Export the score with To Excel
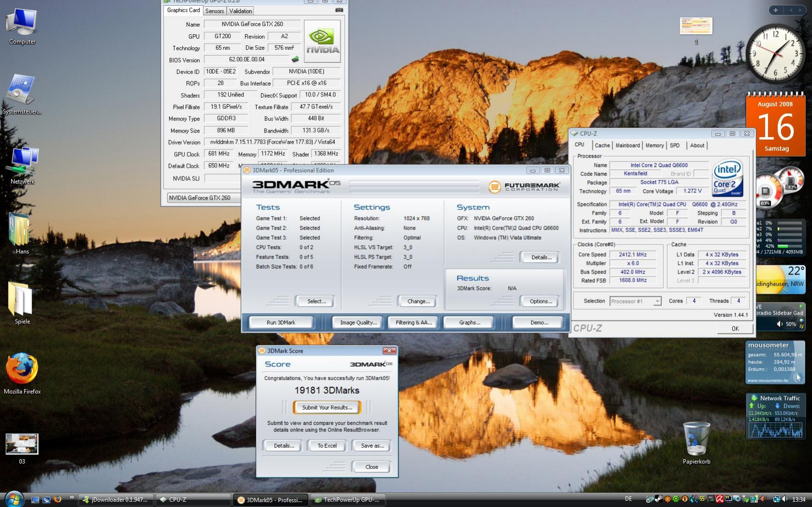 (x=327, y=446)
